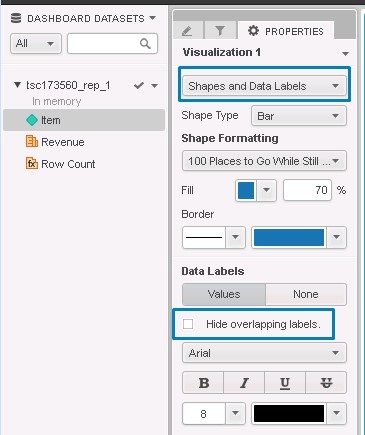Screen dimensions: 365x435
Task: Select None for Data Labels
Action: click(306, 294)
